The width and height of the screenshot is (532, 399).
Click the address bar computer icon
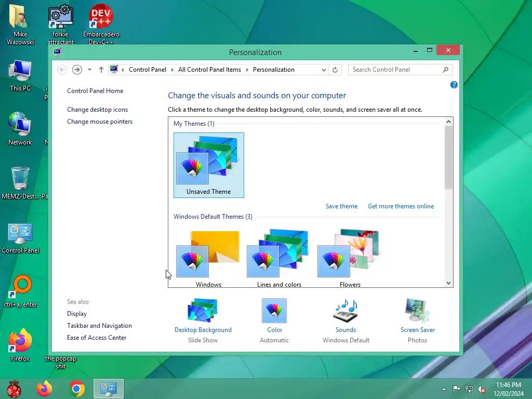click(x=114, y=69)
